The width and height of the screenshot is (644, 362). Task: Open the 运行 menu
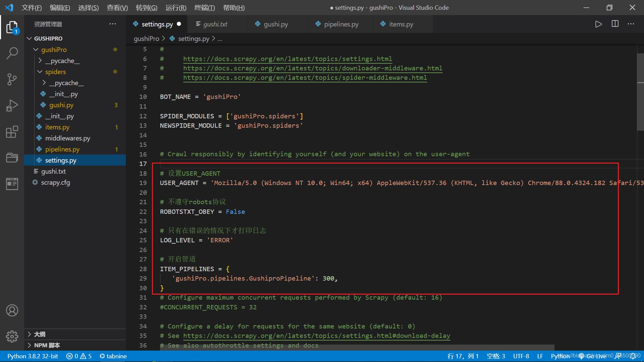175,7
